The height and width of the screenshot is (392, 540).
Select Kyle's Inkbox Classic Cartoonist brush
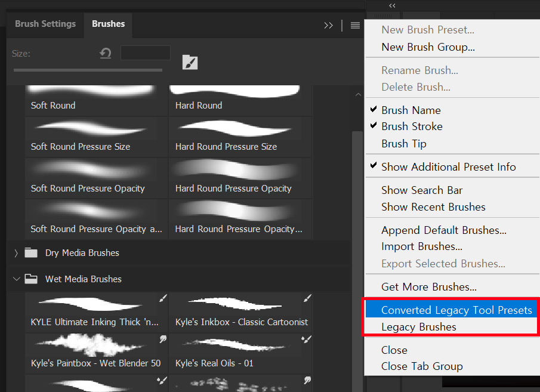coord(240,313)
